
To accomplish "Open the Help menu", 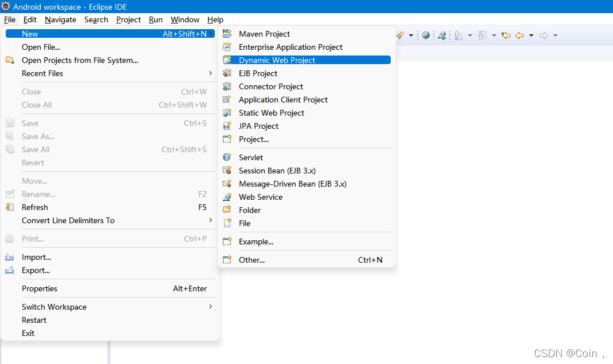I will [x=215, y=19].
